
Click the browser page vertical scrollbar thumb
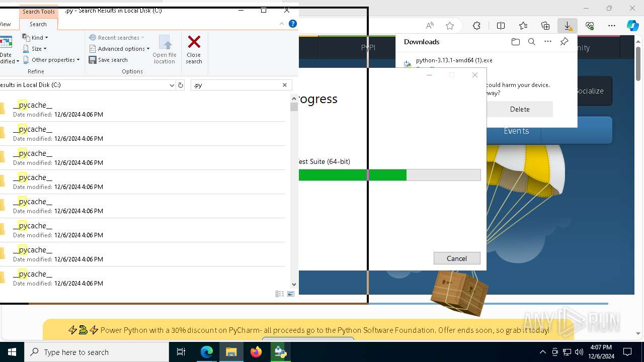coord(638,63)
